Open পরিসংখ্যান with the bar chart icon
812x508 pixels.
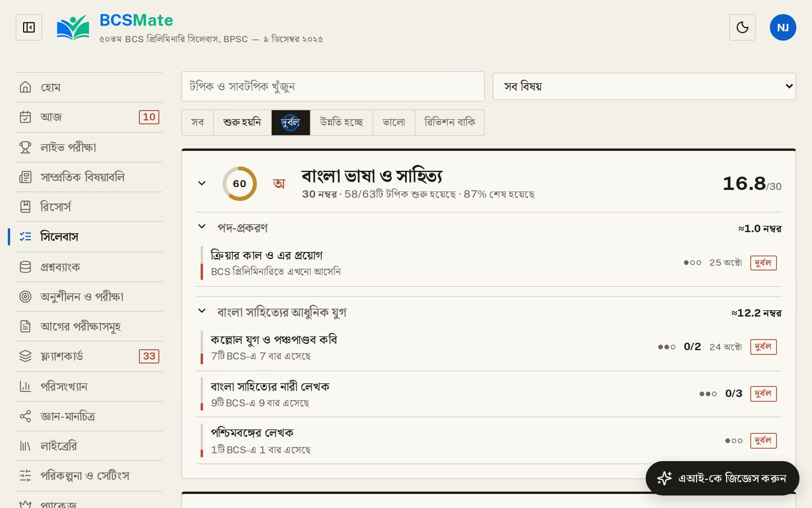click(x=89, y=386)
